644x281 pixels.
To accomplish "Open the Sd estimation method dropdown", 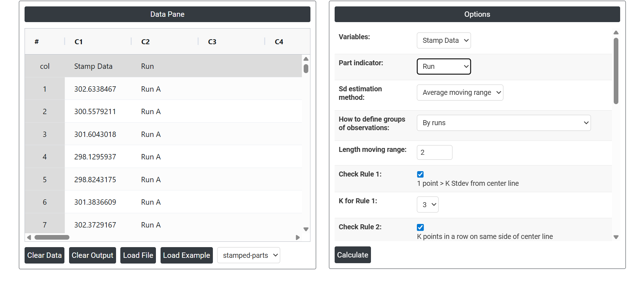I will (x=460, y=93).
